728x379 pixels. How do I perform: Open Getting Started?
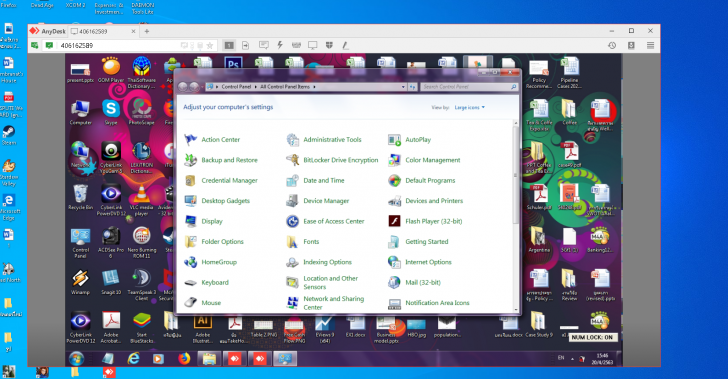point(418,242)
